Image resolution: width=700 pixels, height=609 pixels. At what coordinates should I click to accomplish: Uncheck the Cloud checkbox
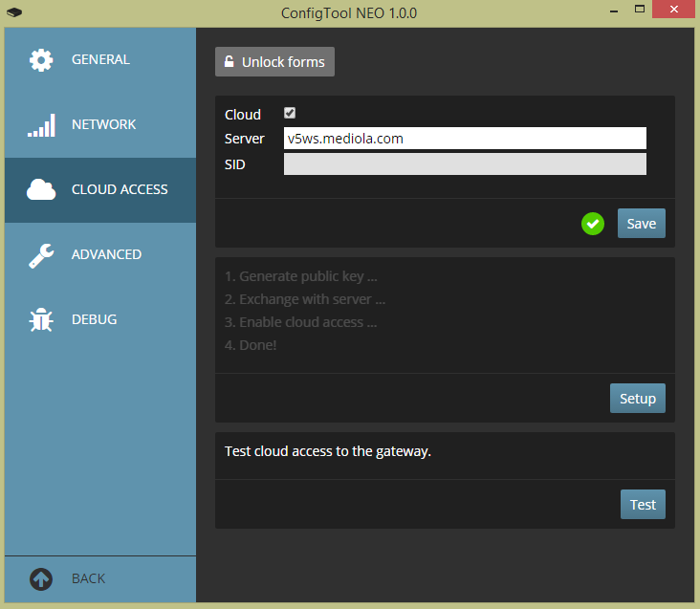click(290, 114)
